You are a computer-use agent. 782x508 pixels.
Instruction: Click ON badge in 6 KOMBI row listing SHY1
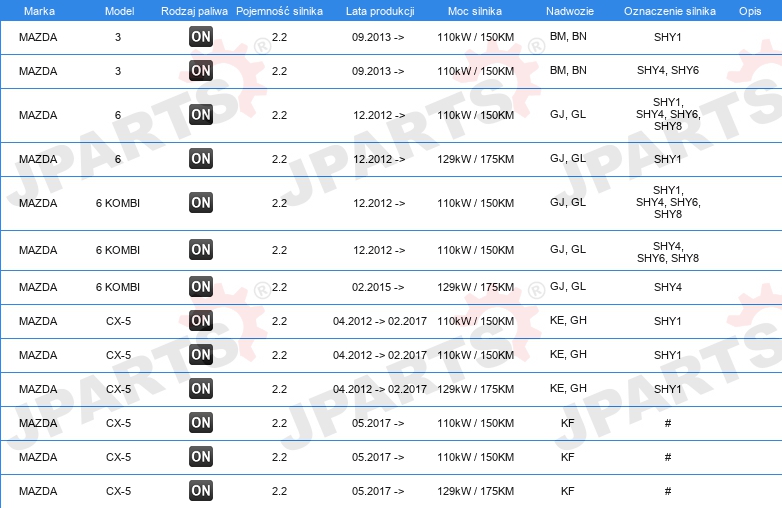pyautogui.click(x=201, y=202)
